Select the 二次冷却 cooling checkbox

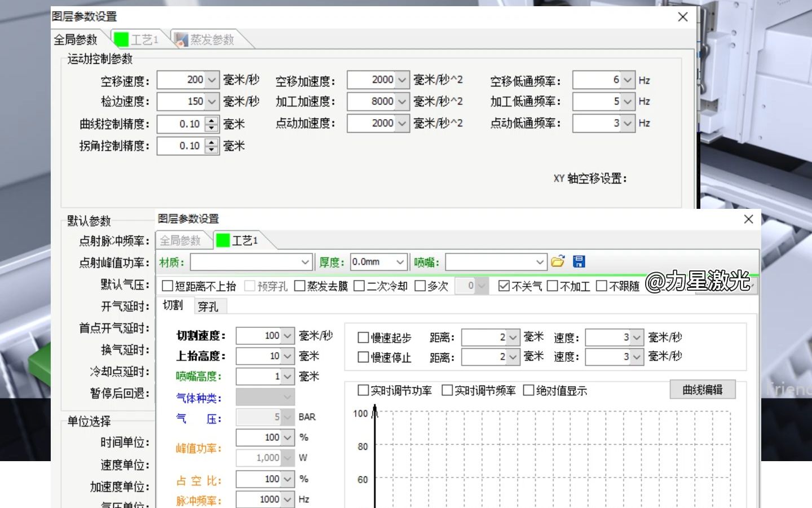click(360, 286)
